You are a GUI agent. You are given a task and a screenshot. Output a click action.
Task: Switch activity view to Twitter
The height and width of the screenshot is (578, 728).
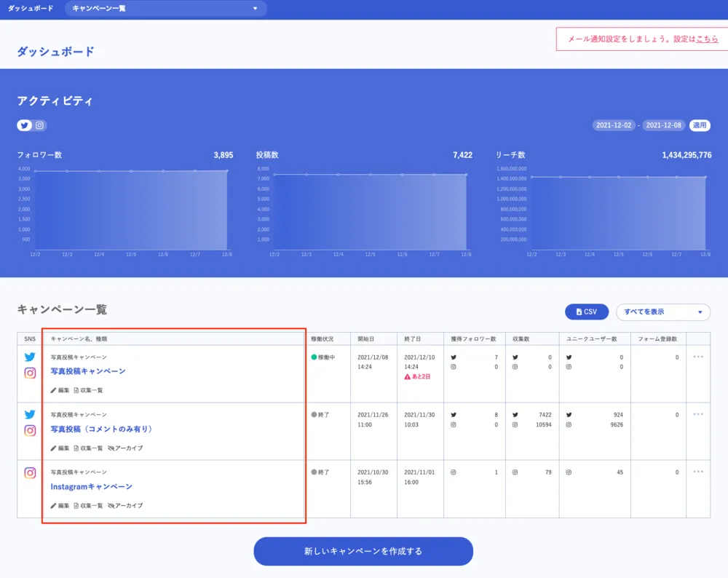tap(25, 125)
